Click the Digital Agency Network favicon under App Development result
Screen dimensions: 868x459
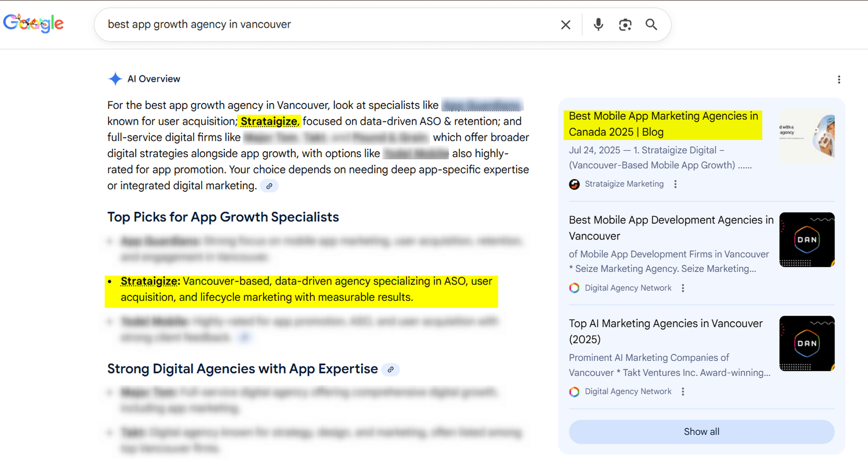point(574,288)
